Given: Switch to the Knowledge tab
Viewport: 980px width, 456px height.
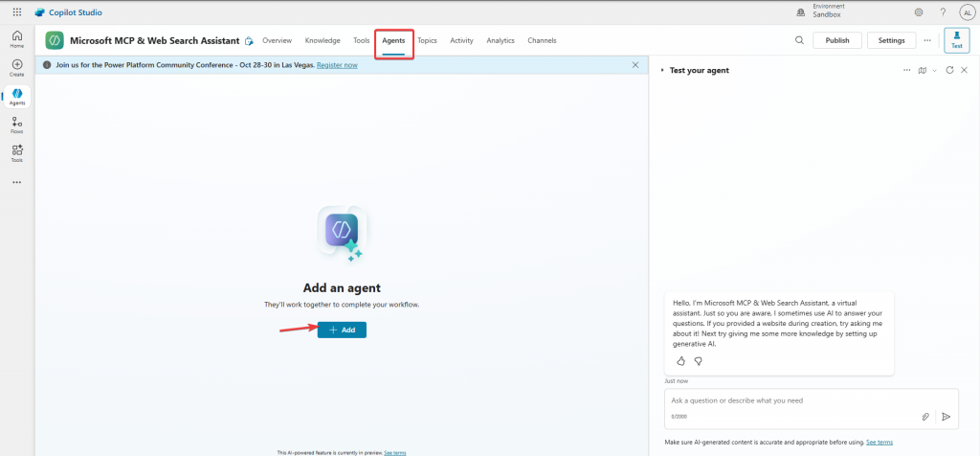Looking at the screenshot, I should [323, 40].
